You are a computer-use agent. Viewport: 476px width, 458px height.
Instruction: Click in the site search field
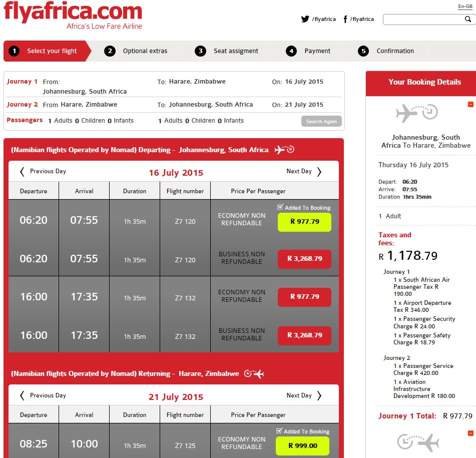pyautogui.click(x=423, y=20)
